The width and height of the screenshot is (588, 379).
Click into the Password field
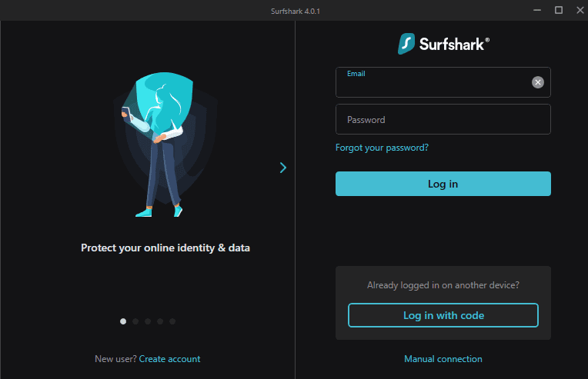pos(443,120)
